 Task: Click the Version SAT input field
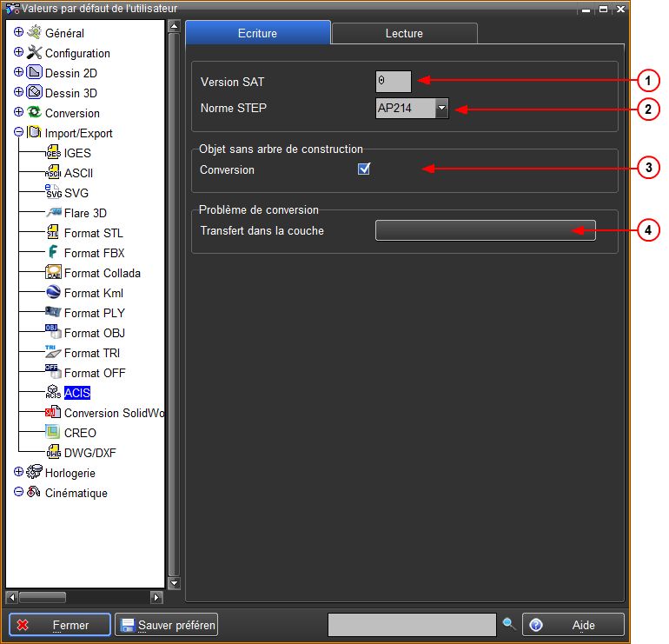(x=393, y=83)
